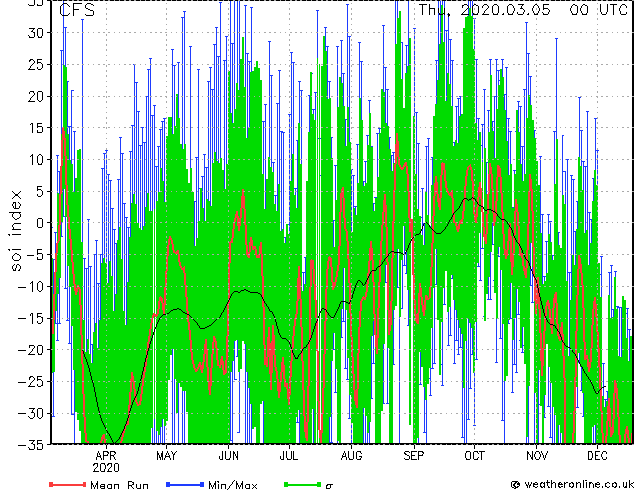Click the y-axis value 20

pyautogui.click(x=35, y=96)
